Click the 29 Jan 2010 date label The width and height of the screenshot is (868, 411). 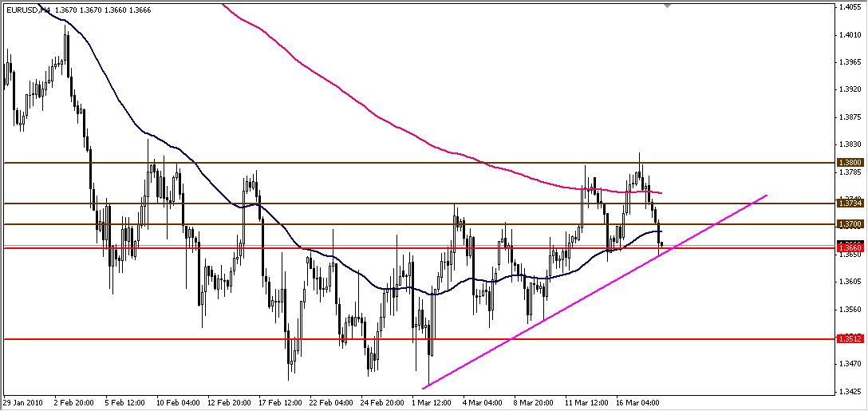click(x=22, y=403)
